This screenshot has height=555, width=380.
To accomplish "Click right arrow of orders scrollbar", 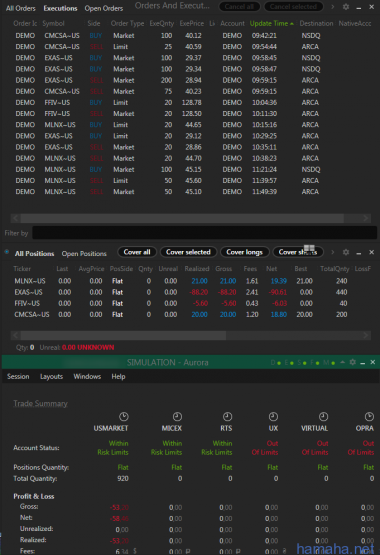I will click(366, 218).
